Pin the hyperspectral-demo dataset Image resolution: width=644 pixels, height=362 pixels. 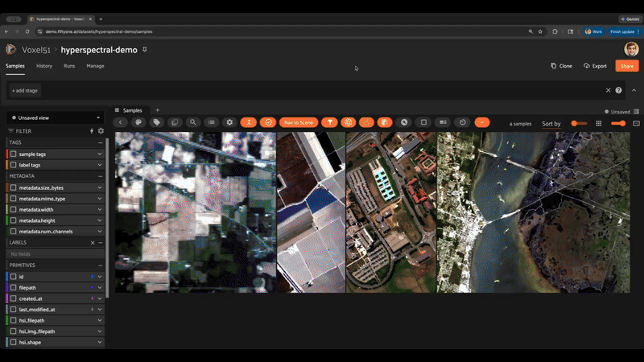145,50
